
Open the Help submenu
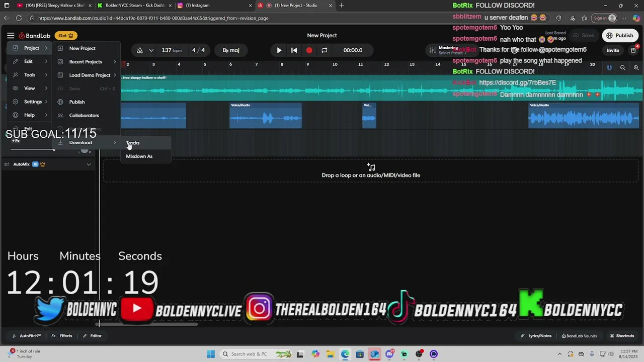point(29,115)
